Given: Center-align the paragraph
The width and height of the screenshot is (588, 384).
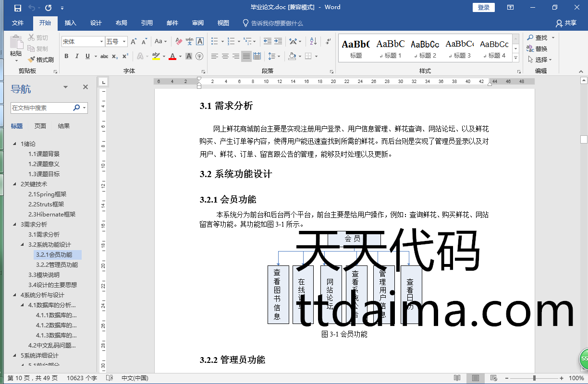Looking at the screenshot, I should (225, 57).
